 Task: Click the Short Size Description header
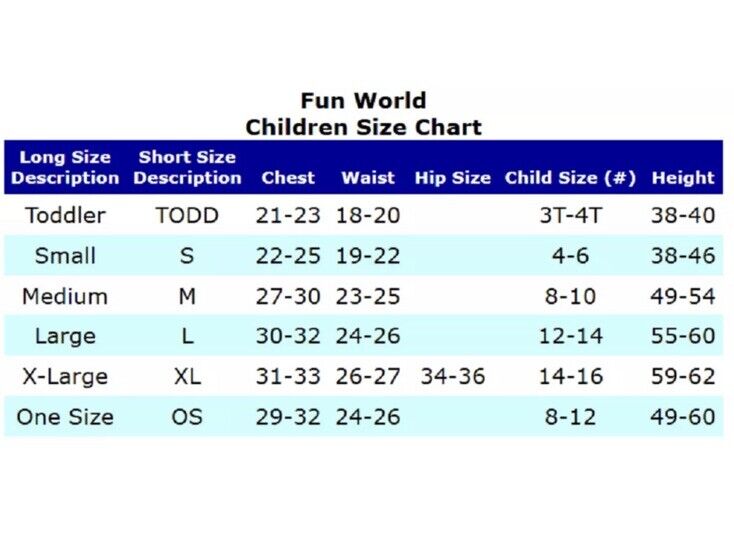187,167
